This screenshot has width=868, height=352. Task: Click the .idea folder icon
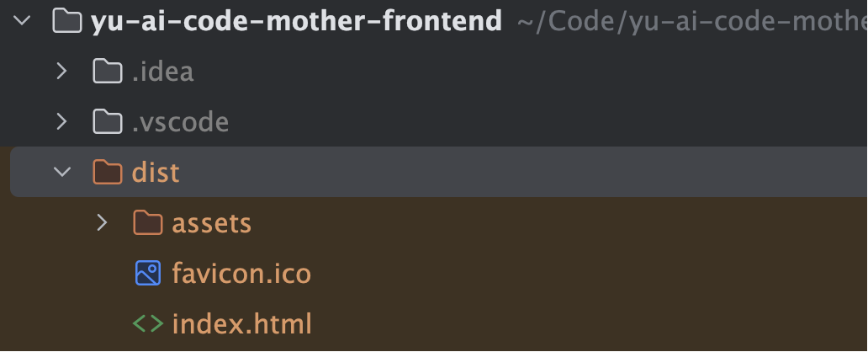pyautogui.click(x=107, y=72)
